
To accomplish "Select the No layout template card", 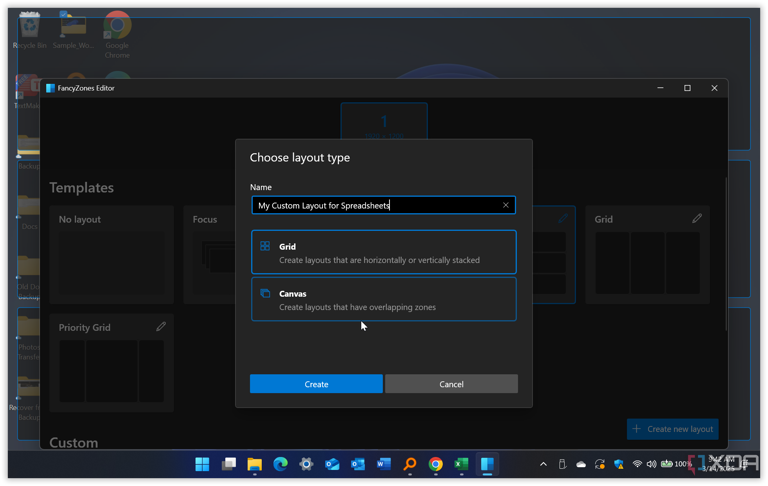I will 112,255.
